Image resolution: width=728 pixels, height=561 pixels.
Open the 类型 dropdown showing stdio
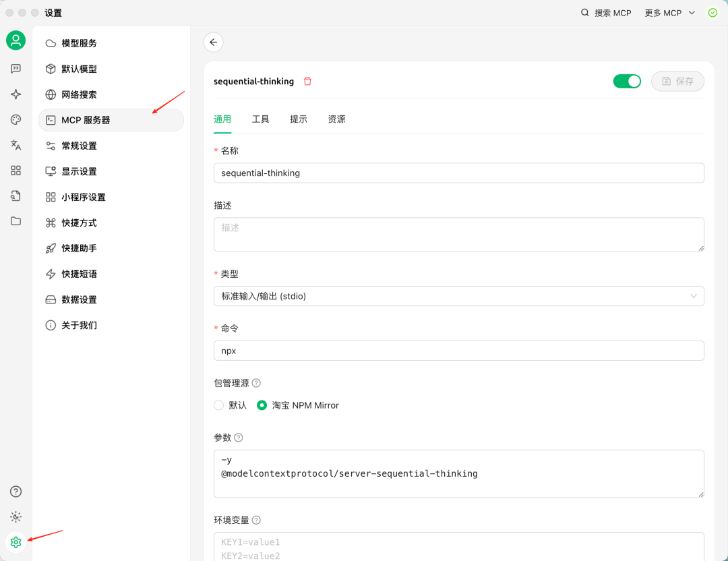458,296
